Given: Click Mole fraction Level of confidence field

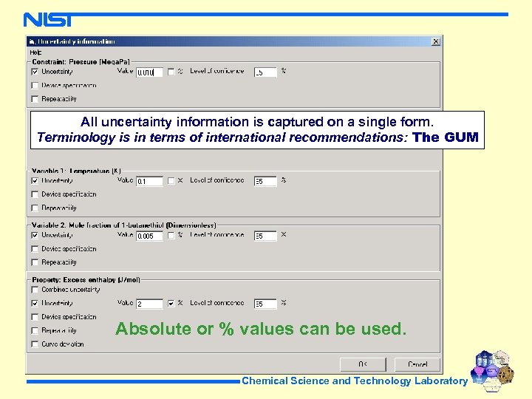Looking at the screenshot, I should (x=265, y=236).
